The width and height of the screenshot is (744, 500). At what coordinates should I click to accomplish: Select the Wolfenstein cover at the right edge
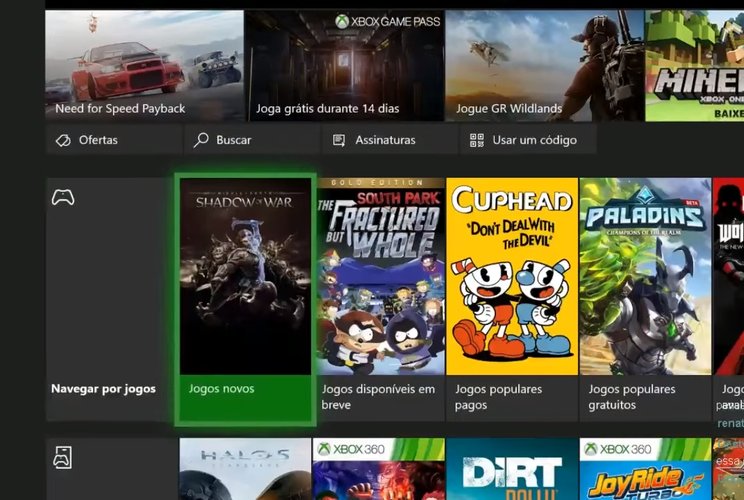(x=728, y=276)
